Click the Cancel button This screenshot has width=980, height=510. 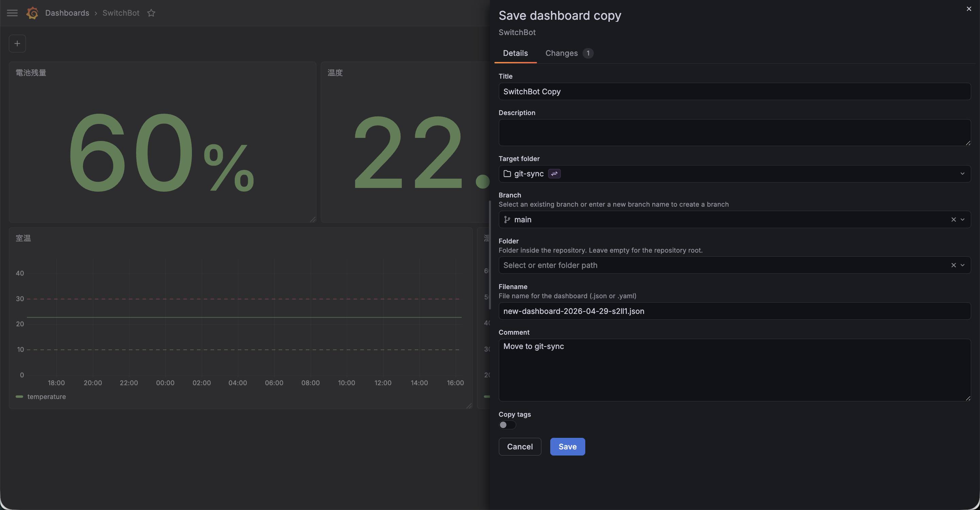click(x=520, y=446)
